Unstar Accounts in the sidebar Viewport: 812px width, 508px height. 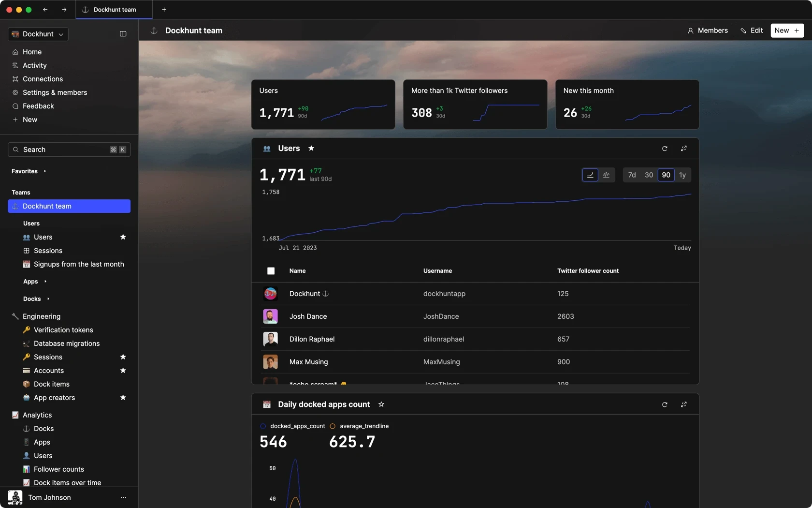(123, 371)
